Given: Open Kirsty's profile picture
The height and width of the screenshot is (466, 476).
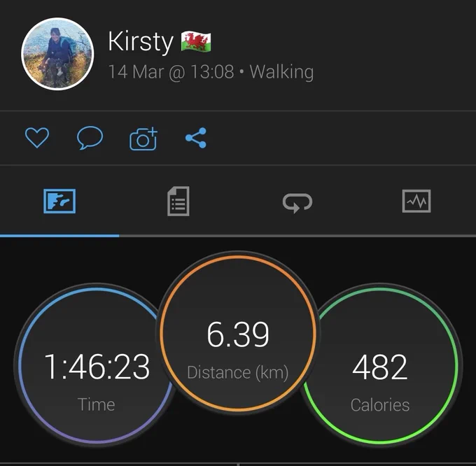Looking at the screenshot, I should [x=57, y=54].
